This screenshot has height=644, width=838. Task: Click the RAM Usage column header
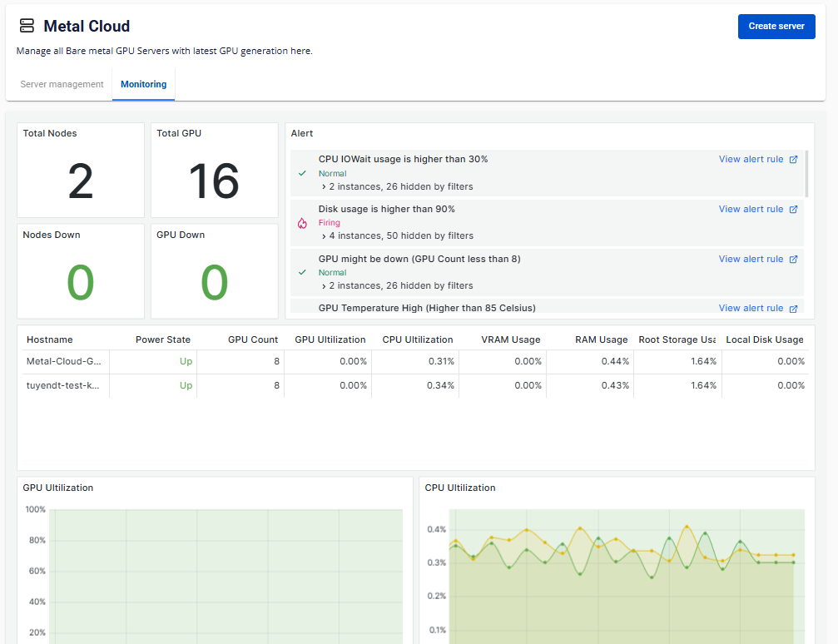click(601, 339)
